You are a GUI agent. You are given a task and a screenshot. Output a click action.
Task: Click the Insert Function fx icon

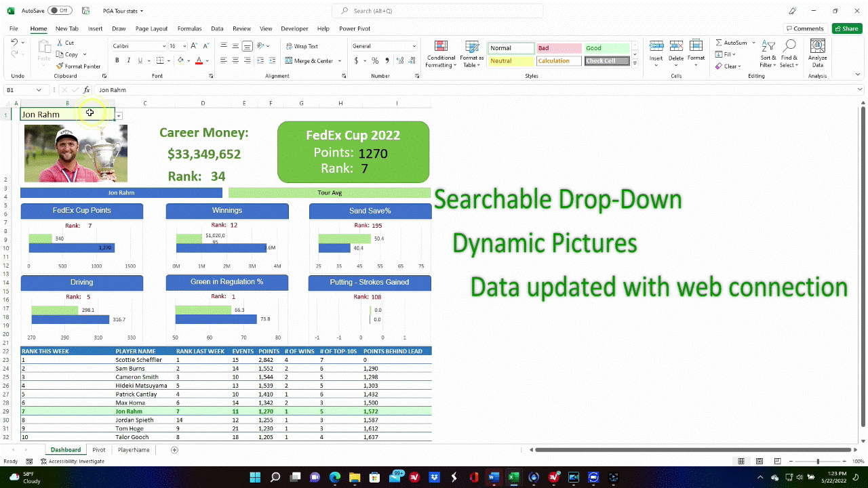tap(86, 89)
